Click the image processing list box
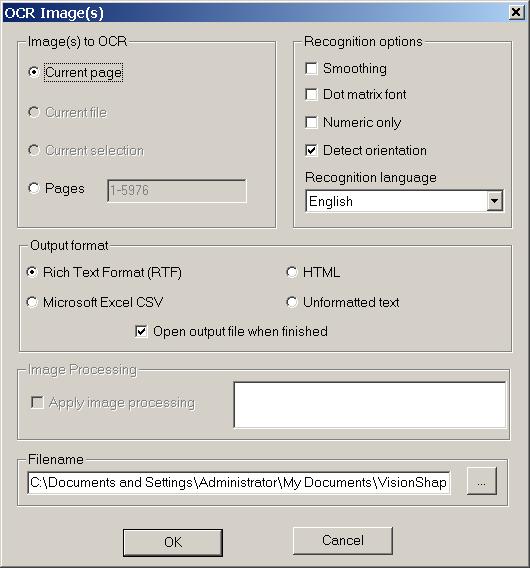530x568 pixels. (x=370, y=405)
